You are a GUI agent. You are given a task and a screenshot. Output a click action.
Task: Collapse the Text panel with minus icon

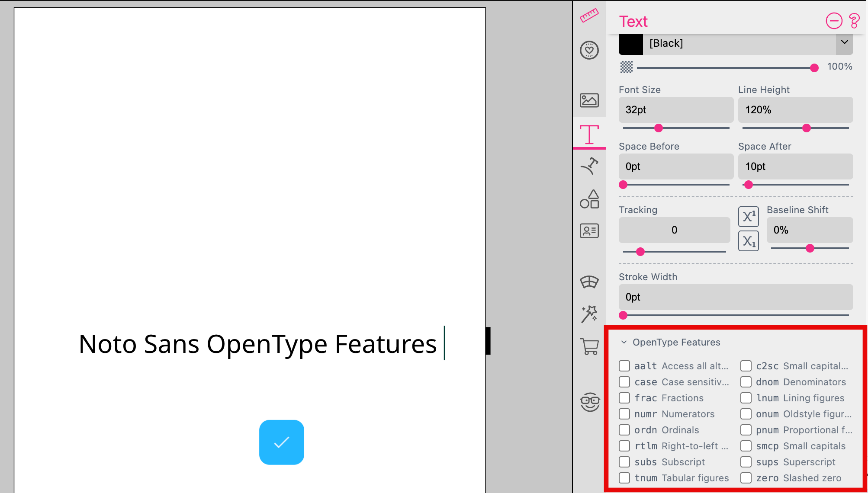[x=834, y=21]
